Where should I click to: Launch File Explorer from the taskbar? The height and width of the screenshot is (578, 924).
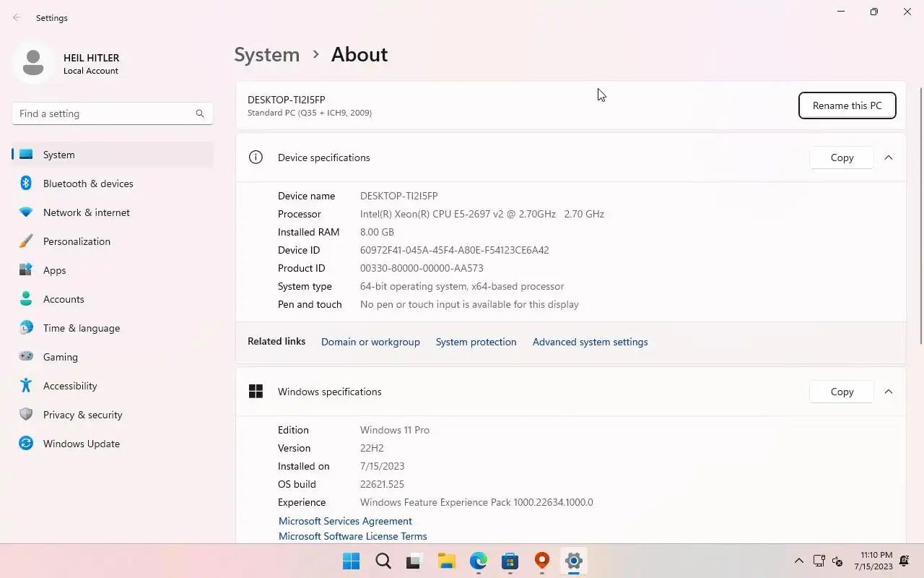[446, 561]
